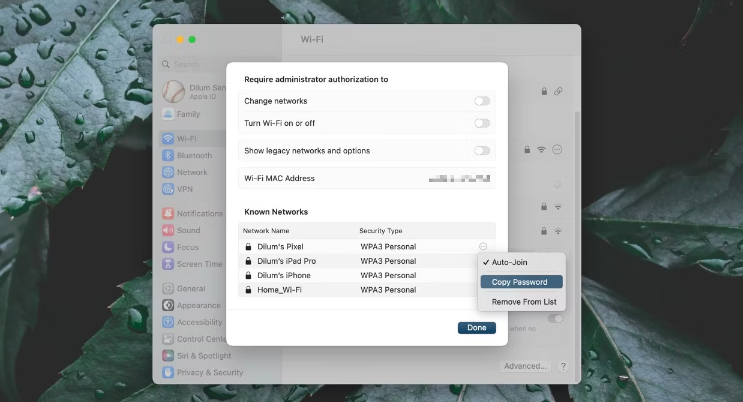
Task: Toggle Turn Wi-Fi on or off switch
Action: [x=482, y=123]
